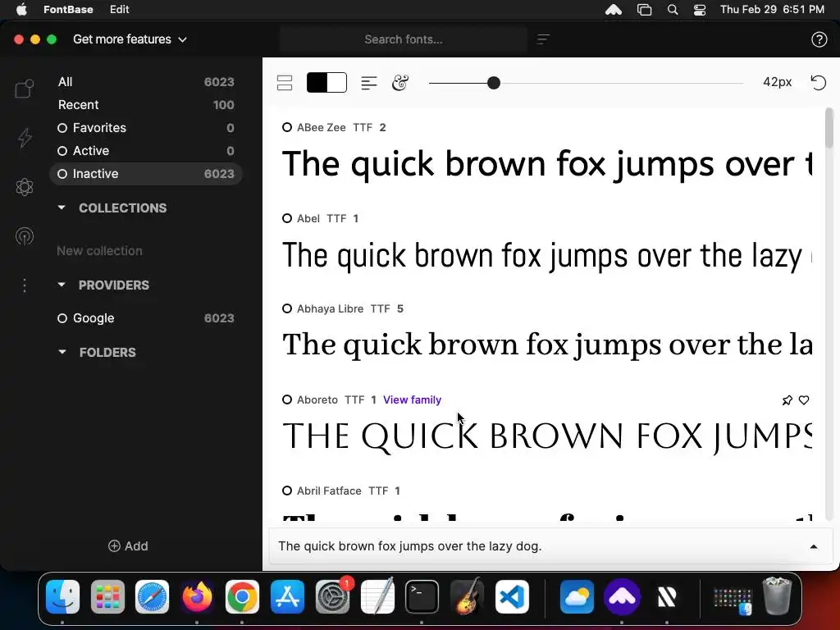This screenshot has height=630, width=840.
Task: Select the All fonts category
Action: [146, 82]
